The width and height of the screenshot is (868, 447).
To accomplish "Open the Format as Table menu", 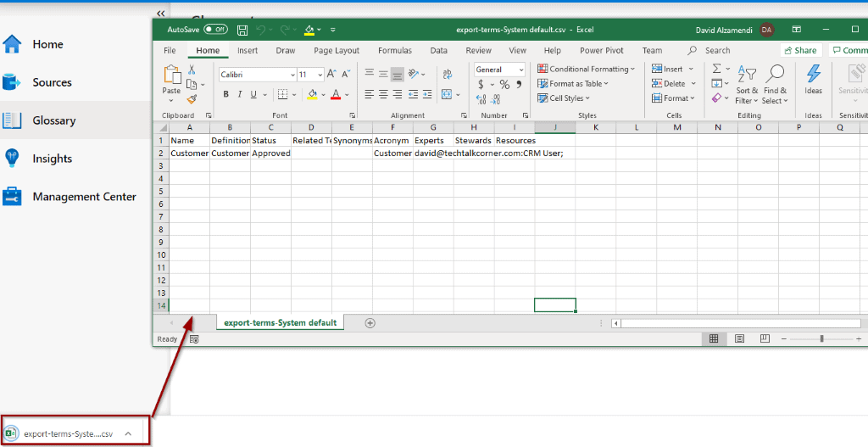I will pos(572,84).
